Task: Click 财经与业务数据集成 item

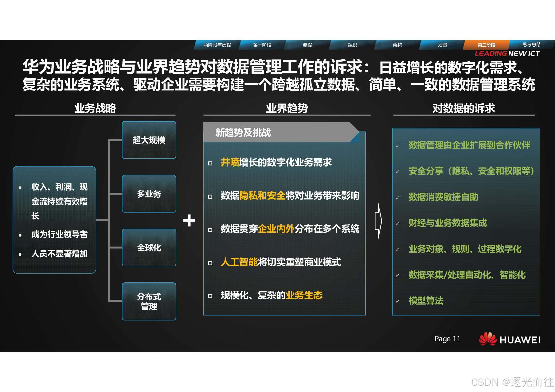Action: pyautogui.click(x=447, y=223)
